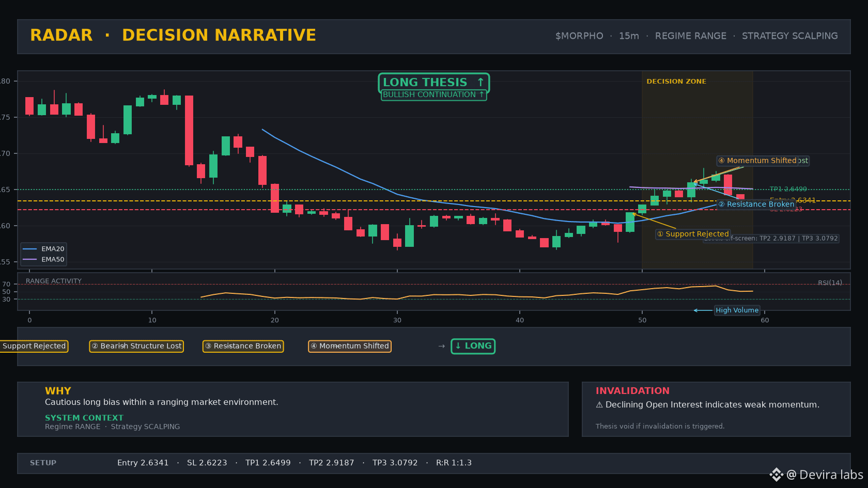Click TP2 2.9187 in the setup row
Viewport: 868px width, 488px height.
(x=332, y=463)
